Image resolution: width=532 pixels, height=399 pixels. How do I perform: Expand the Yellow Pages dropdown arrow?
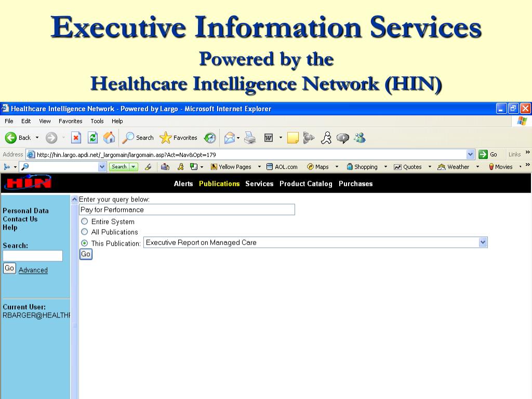pos(259,167)
